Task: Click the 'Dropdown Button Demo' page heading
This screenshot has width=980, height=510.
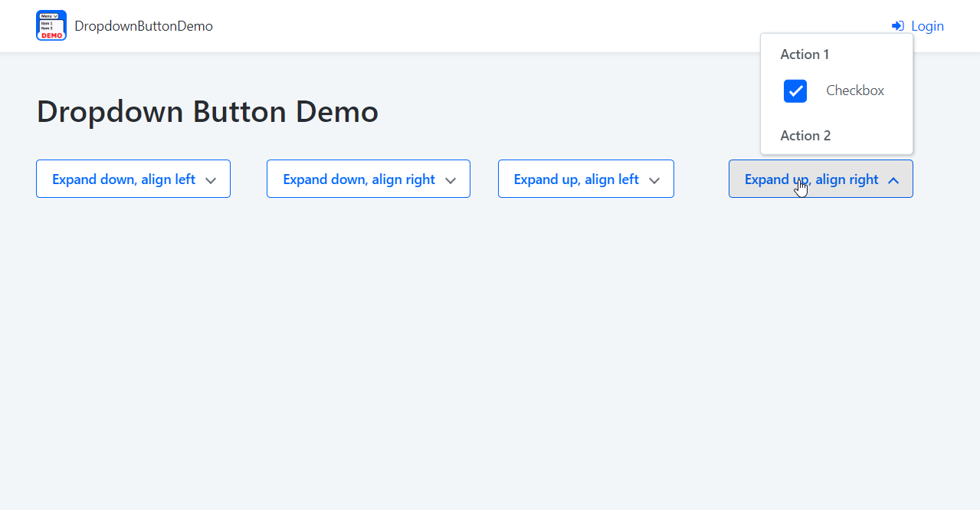Action: tap(207, 111)
